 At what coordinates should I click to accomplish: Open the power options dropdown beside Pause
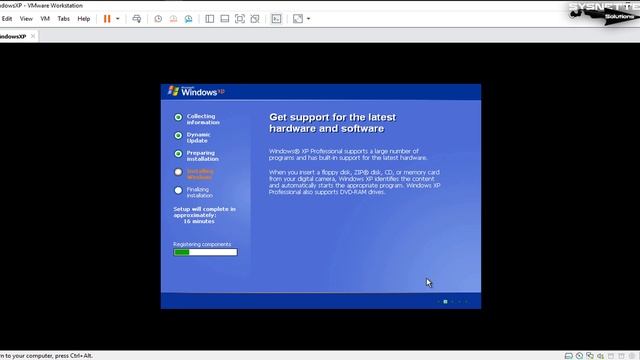pyautogui.click(x=118, y=19)
